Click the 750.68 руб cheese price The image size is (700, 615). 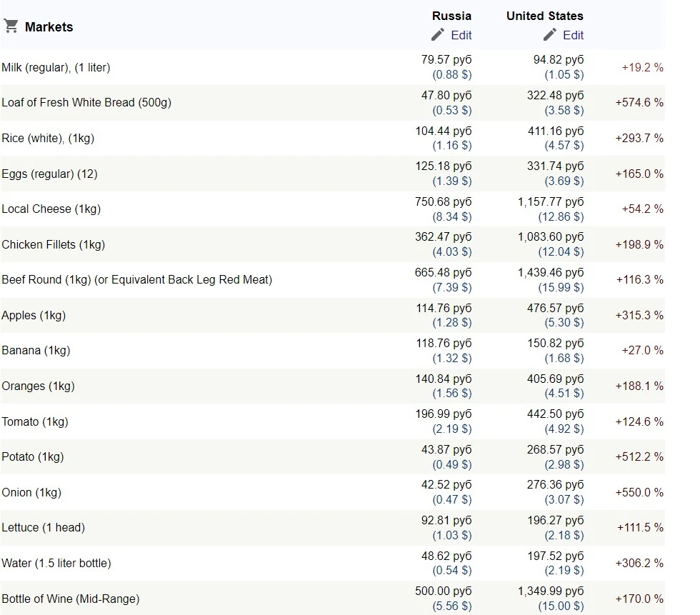point(444,202)
